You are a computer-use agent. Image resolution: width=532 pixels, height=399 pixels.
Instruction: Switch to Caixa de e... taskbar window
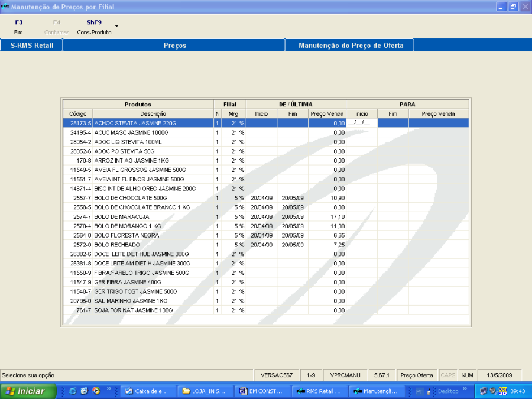[x=148, y=391]
